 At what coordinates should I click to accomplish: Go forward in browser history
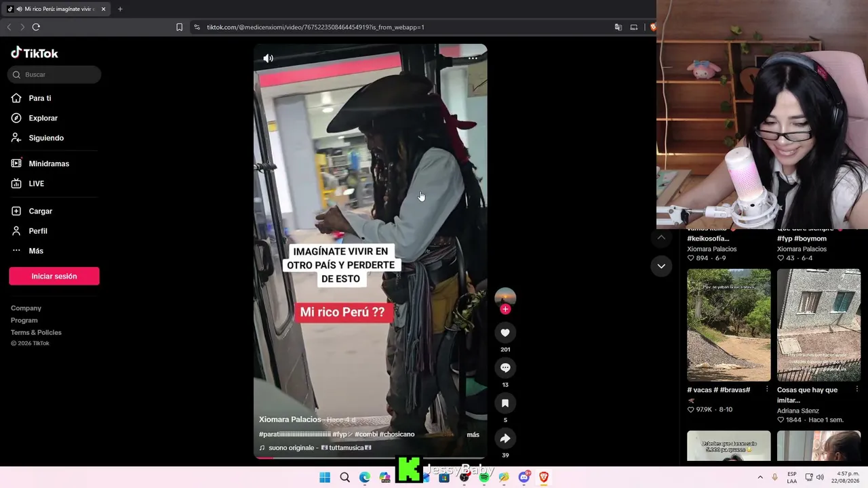tap(22, 27)
